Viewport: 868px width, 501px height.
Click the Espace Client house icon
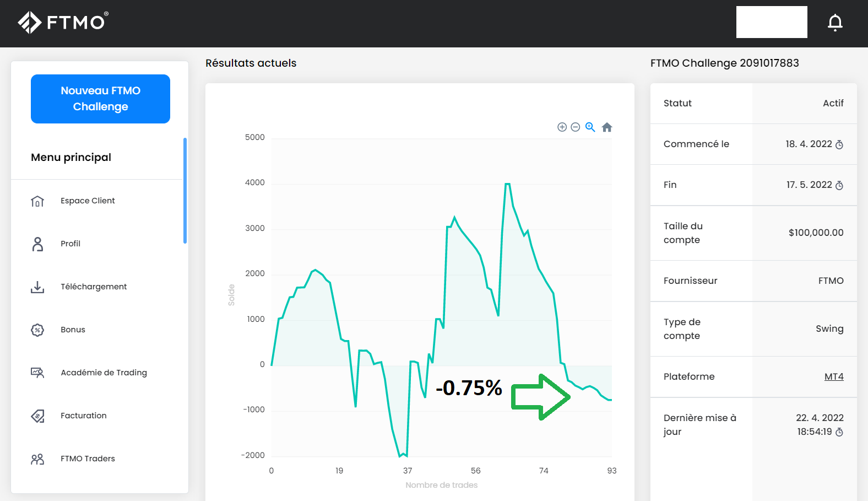click(x=37, y=201)
